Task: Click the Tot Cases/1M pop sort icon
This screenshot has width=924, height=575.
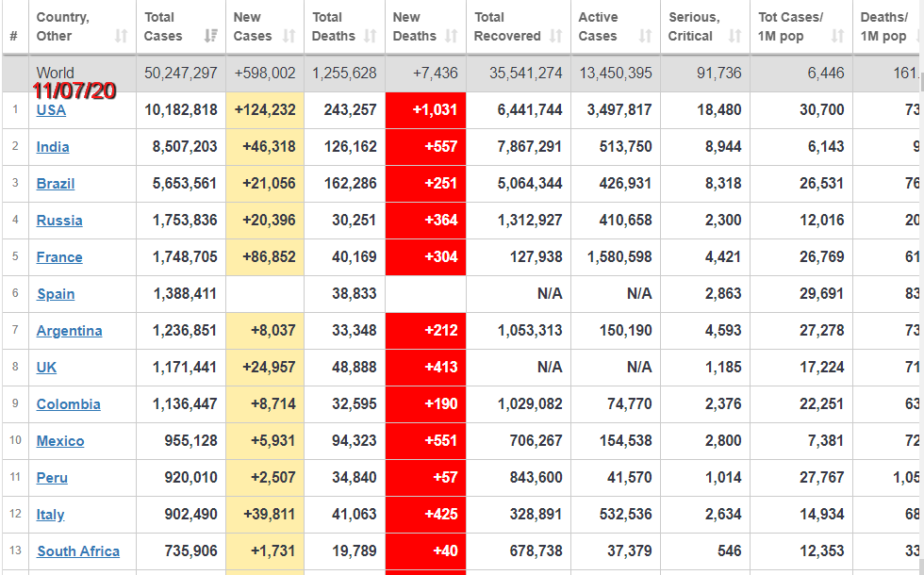Action: tap(837, 36)
